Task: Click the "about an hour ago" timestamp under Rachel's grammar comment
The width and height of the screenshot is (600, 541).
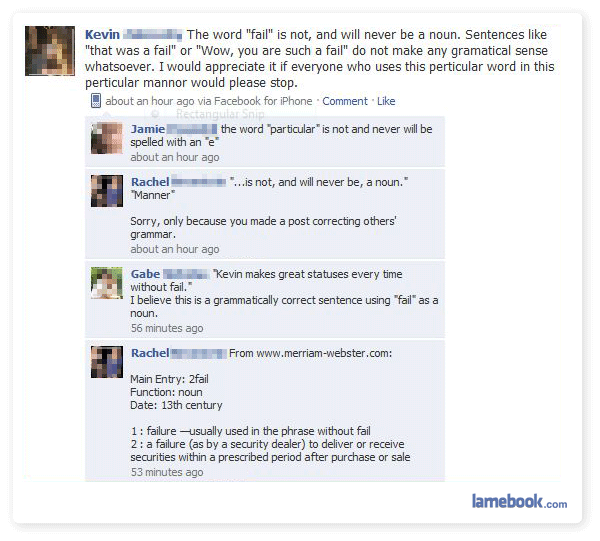Action: point(175,249)
